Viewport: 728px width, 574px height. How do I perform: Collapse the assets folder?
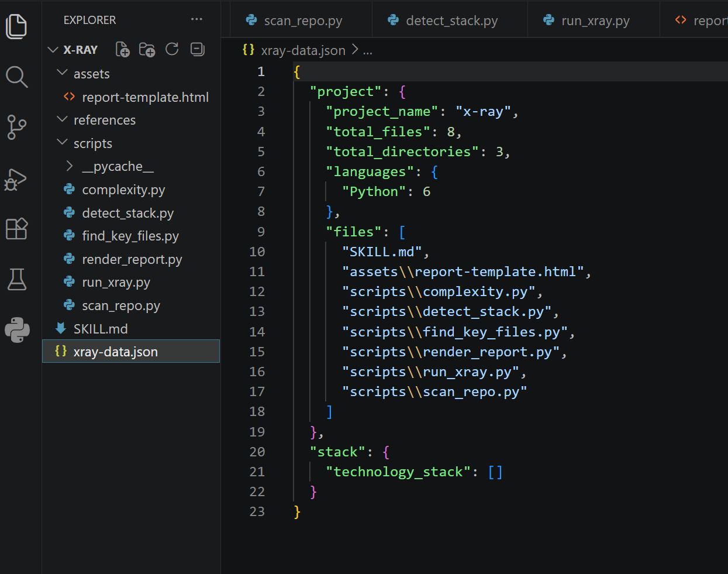pyautogui.click(x=62, y=73)
